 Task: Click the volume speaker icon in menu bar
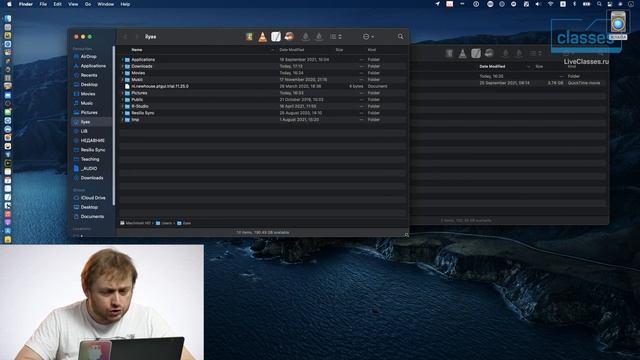(x=538, y=4)
